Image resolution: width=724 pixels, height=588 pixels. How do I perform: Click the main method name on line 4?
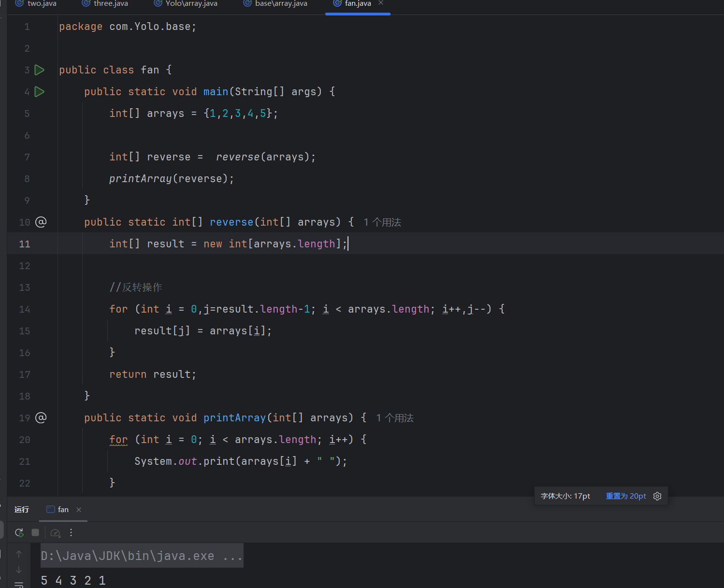[216, 92]
